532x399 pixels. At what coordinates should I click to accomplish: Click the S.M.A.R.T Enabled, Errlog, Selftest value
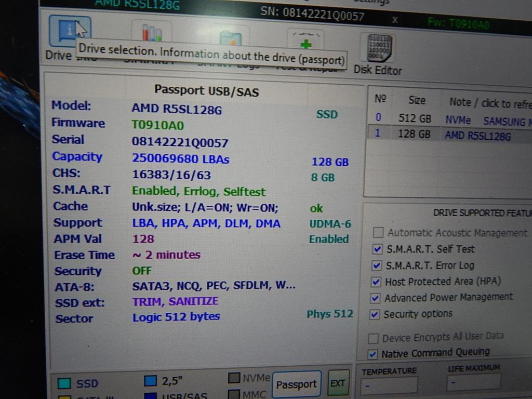pyautogui.click(x=198, y=191)
